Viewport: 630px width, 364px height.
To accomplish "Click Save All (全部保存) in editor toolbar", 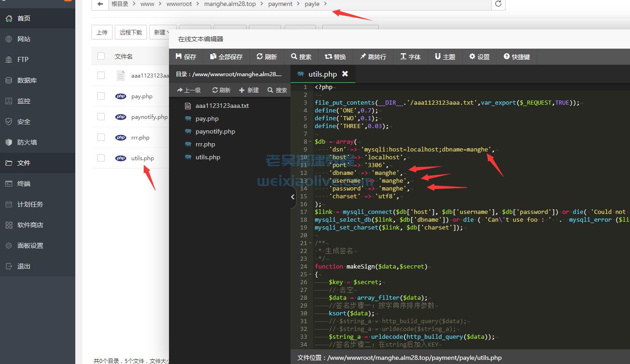I will [x=226, y=56].
